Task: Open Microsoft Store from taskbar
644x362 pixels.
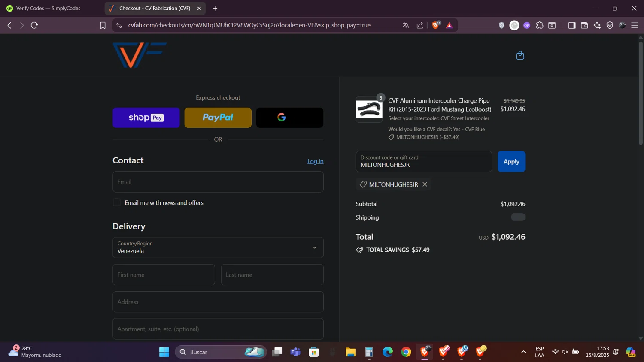Action: coord(314,352)
